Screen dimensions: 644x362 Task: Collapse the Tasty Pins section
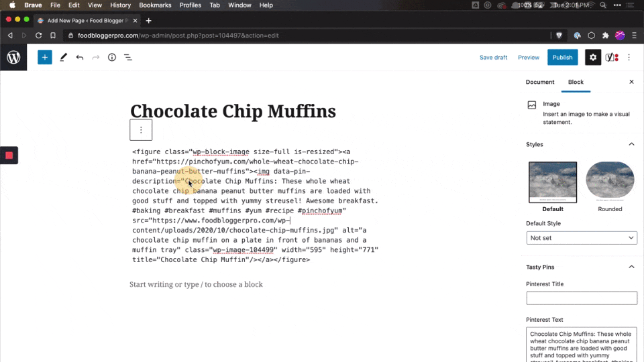[x=631, y=267]
